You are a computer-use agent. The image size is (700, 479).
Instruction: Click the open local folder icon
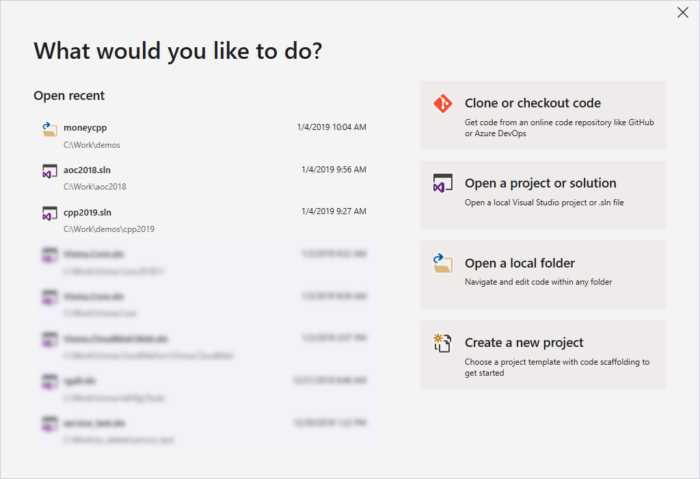click(443, 263)
